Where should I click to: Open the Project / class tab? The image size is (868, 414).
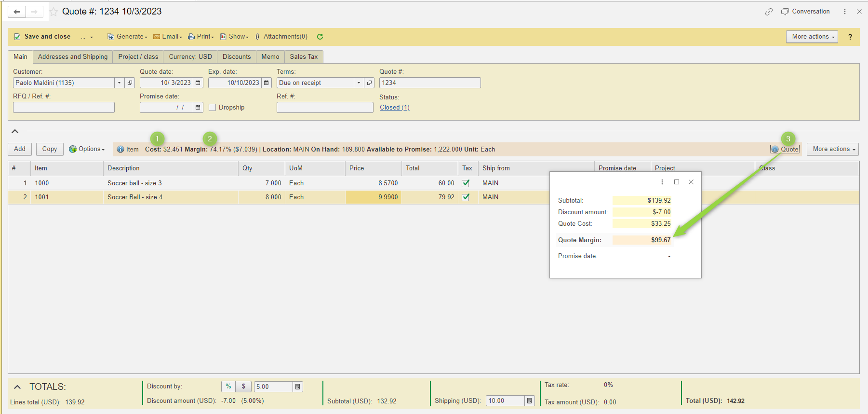(x=138, y=57)
